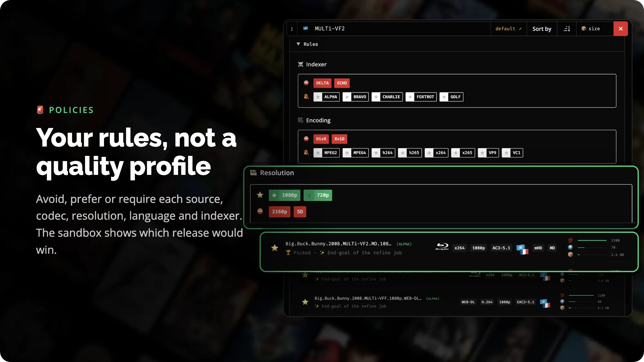Image resolution: width=644 pixels, height=362 pixels.
Task: Close the policy panel with red X
Action: coord(620,29)
